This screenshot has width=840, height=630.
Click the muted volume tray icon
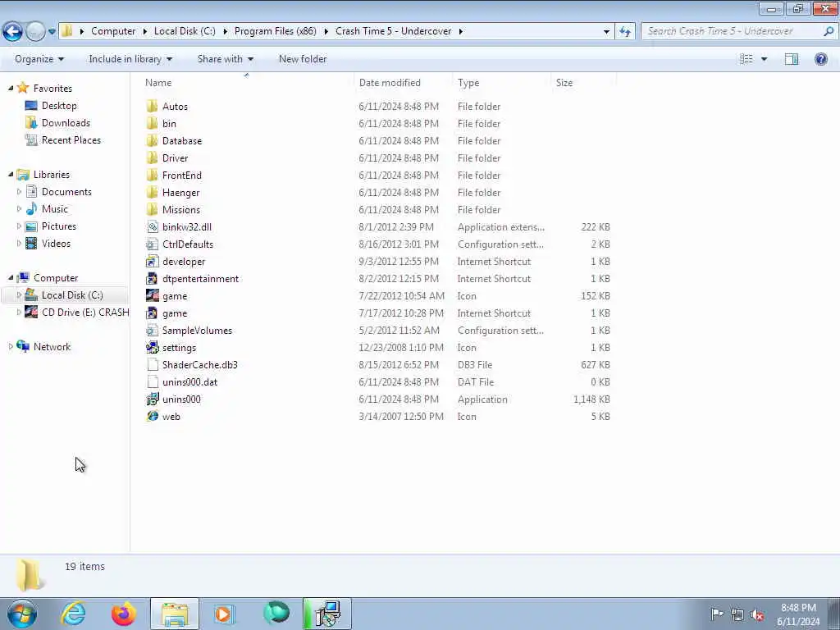(x=757, y=614)
